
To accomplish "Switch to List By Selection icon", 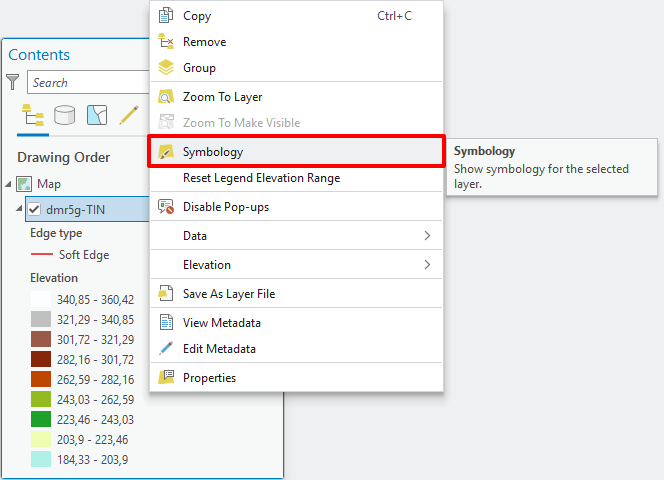I will coord(96,115).
